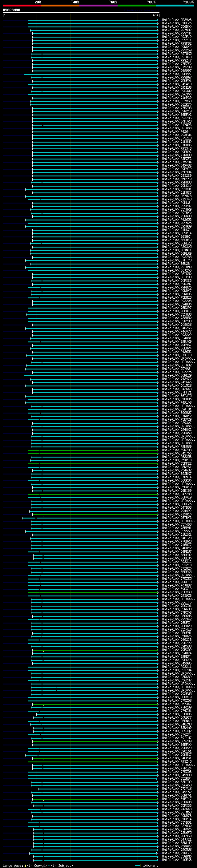Choose hit UniRef100_P62258
The height and width of the screenshot is (868, 197).
tap(177, 457)
